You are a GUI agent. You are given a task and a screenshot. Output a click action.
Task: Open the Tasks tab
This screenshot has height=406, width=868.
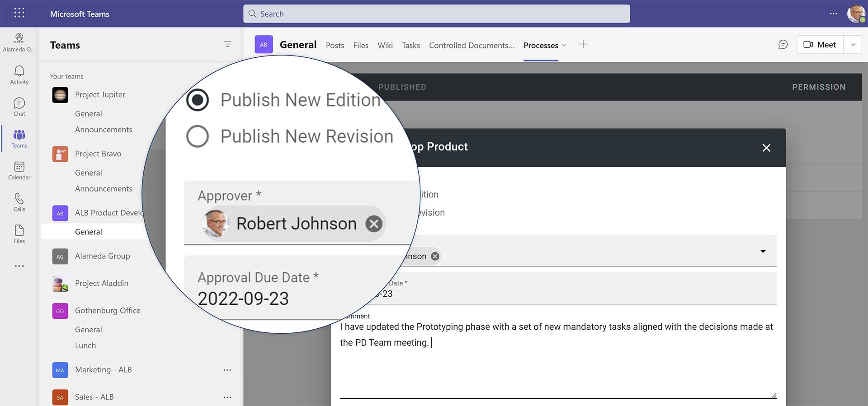[x=411, y=45]
